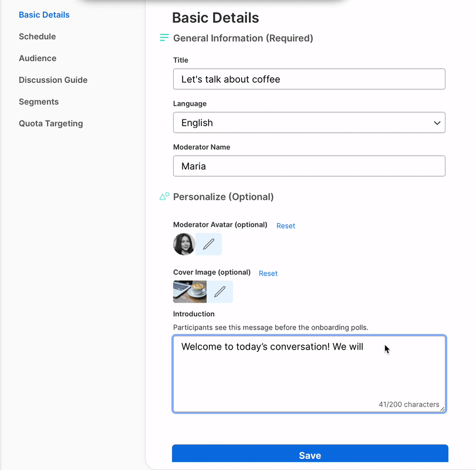Click the Moderator Name field with Maria
Viewport: 476px width, 470px height.
(309, 166)
